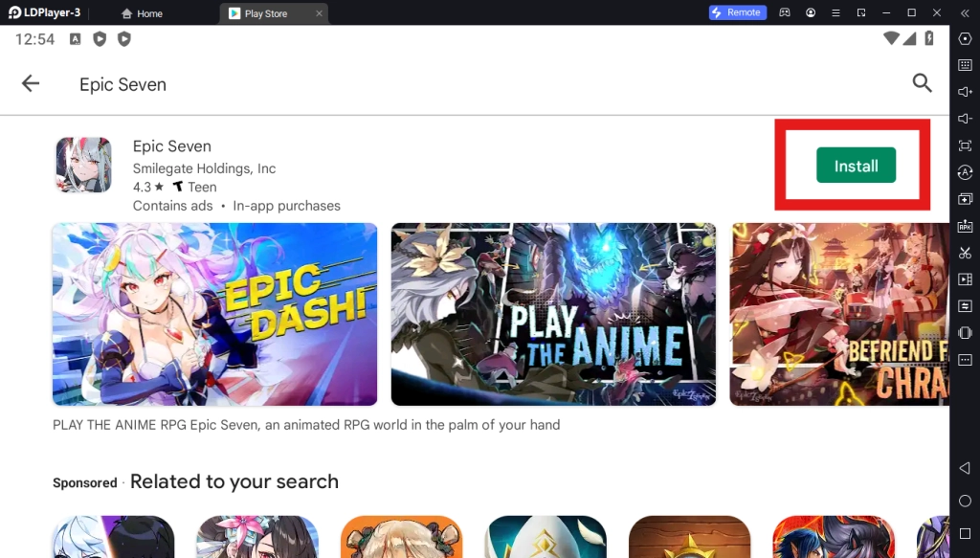Open the related app with orange hair-bun girl

pos(401,537)
